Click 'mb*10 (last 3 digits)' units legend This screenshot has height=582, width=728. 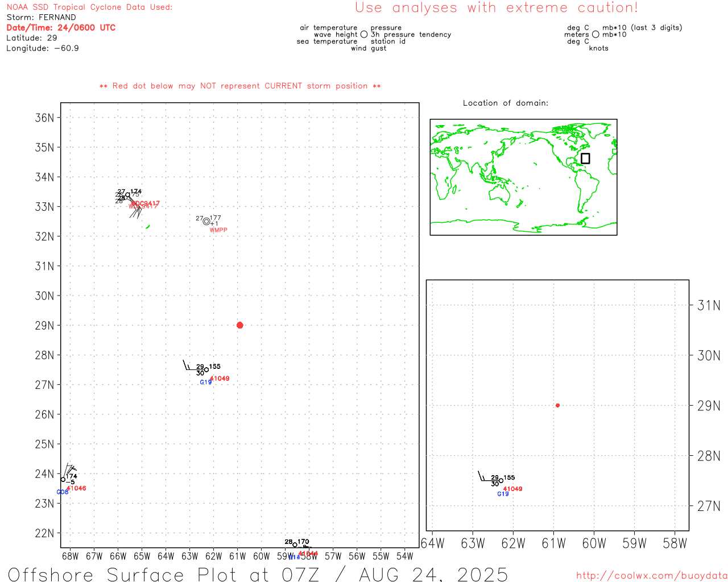point(642,28)
